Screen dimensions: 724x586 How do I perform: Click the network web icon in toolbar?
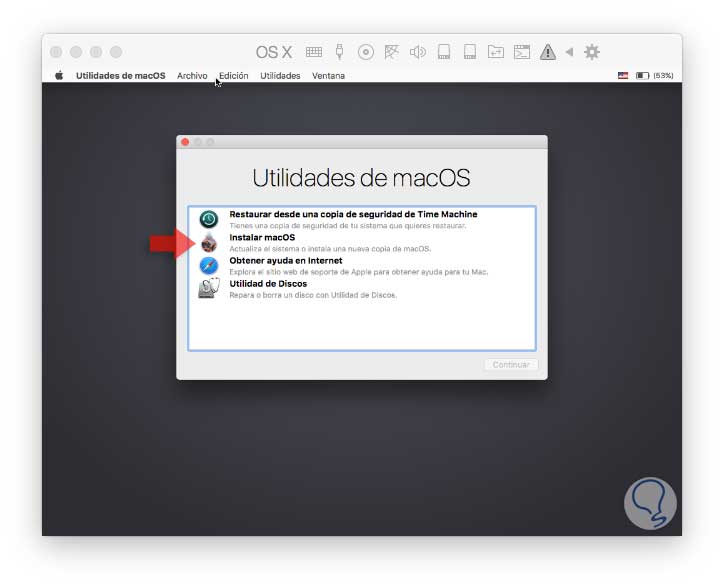[x=392, y=52]
